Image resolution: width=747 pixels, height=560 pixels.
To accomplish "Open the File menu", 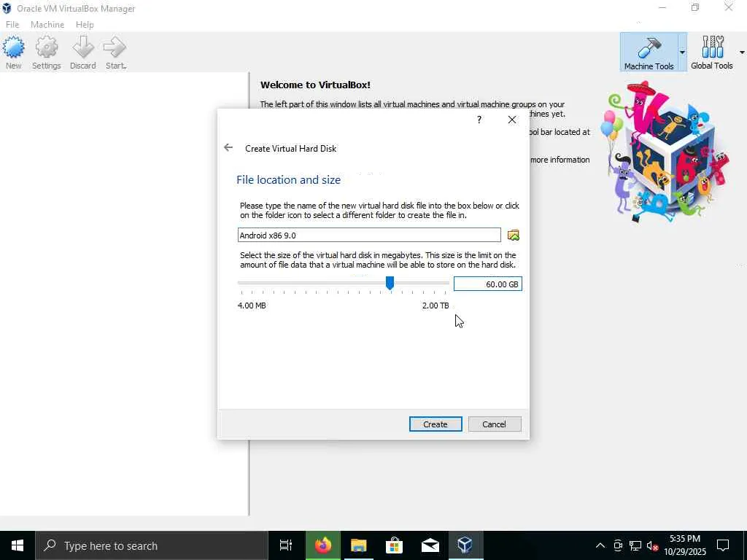I will (12, 24).
